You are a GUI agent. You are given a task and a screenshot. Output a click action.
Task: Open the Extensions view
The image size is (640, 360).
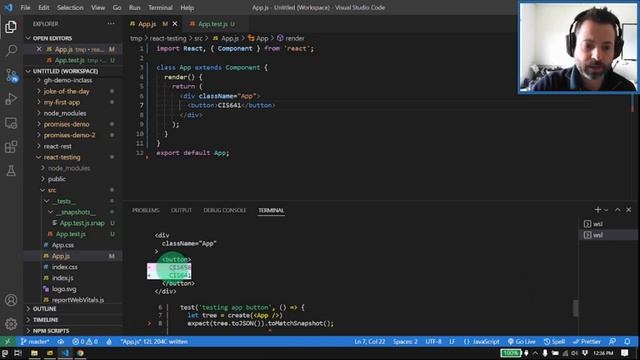pyautogui.click(x=11, y=147)
